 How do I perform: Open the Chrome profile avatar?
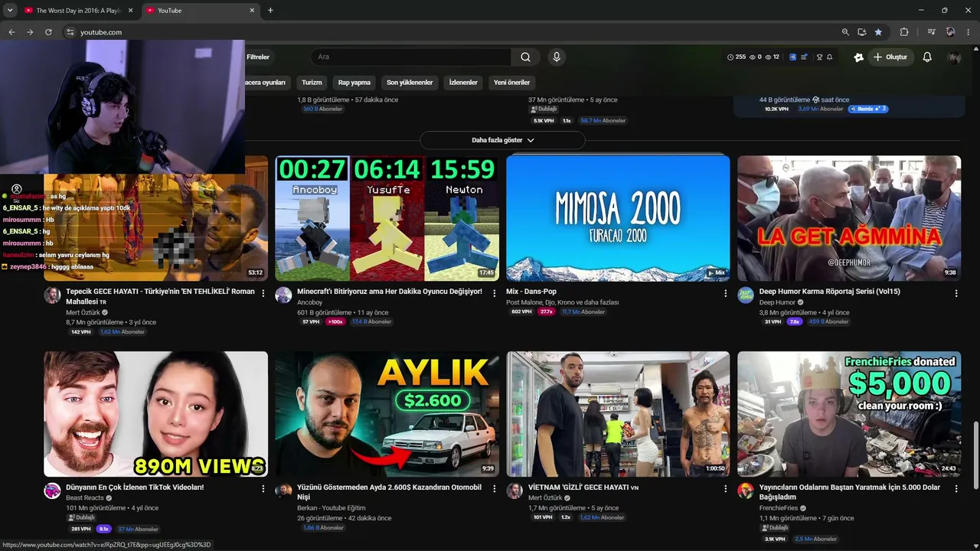tap(950, 32)
